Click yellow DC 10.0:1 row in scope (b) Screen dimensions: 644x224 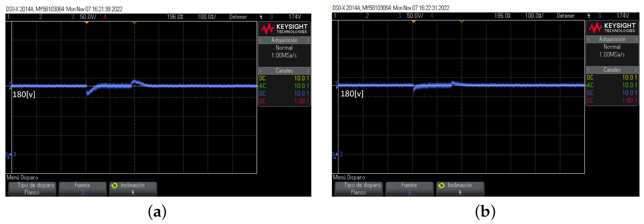pos(612,78)
